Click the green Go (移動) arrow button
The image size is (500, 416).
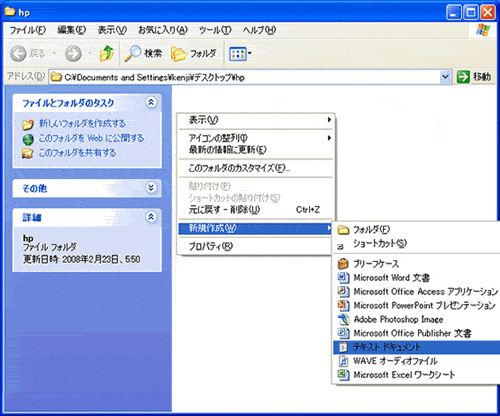(474, 77)
